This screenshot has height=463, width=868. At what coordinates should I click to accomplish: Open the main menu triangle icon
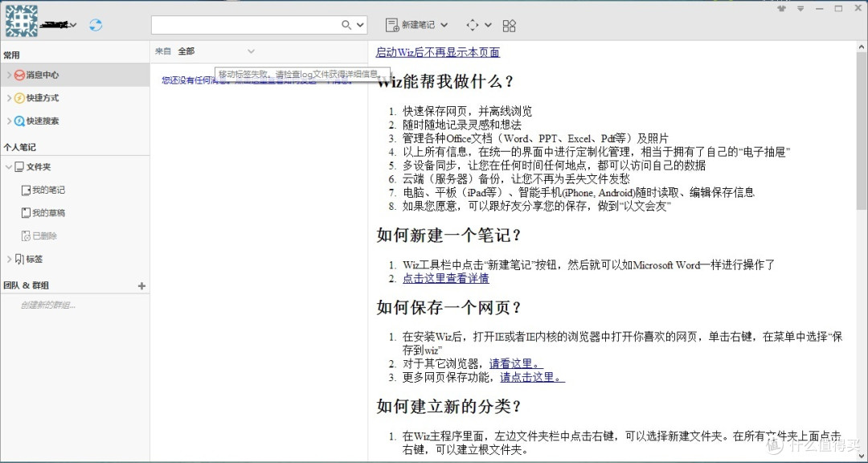(800, 8)
